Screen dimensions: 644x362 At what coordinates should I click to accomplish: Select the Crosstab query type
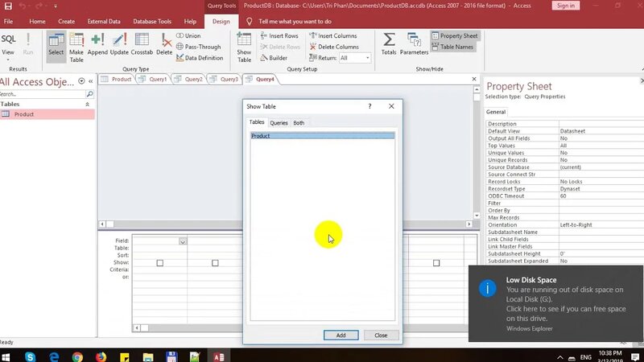(142, 44)
